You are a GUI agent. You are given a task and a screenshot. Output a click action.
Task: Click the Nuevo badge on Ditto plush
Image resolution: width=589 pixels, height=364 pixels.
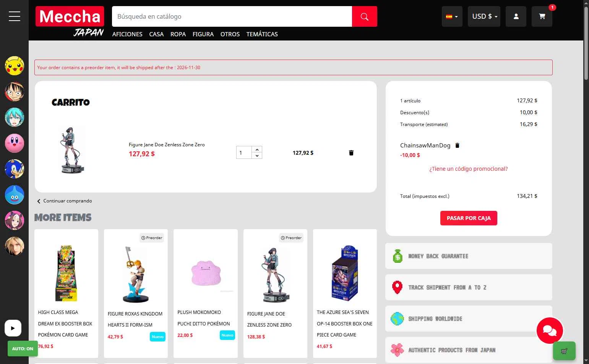tap(227, 335)
